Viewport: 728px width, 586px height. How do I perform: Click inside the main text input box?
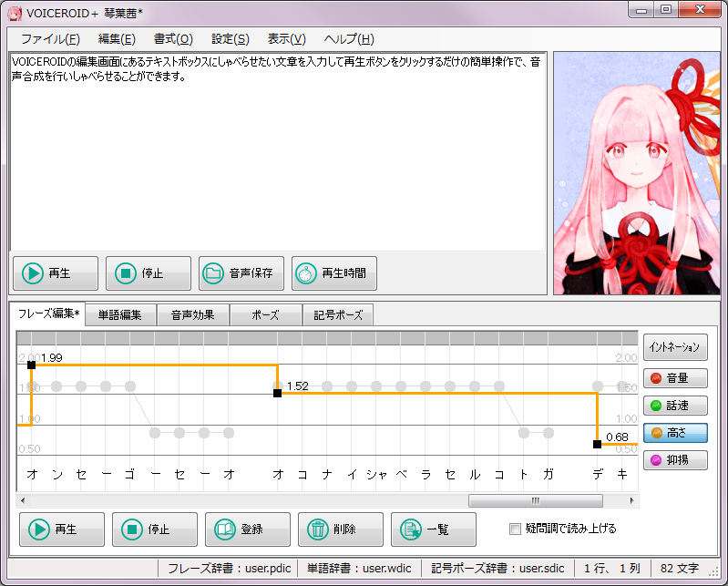tap(278, 152)
